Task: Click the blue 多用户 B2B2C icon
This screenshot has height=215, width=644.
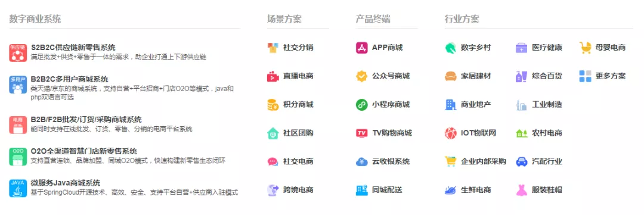Action: 18,84
